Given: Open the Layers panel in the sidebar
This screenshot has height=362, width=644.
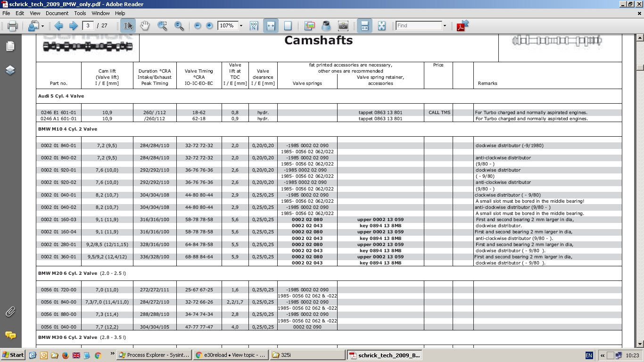Looking at the screenshot, I should pos(10,70).
